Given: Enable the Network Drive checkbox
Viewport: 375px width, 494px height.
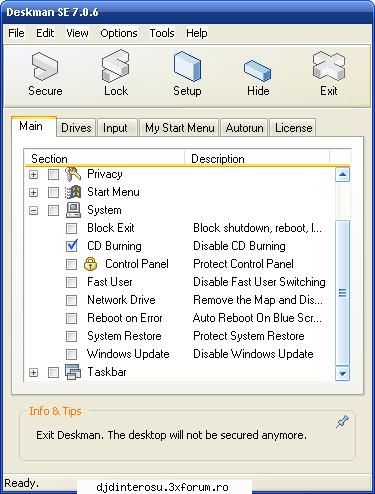Looking at the screenshot, I should [71, 300].
